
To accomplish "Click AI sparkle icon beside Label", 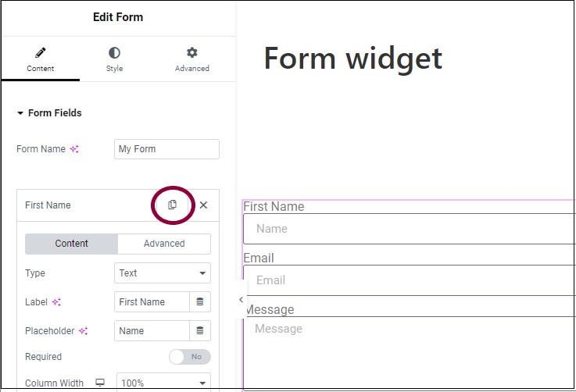I will [56, 302].
